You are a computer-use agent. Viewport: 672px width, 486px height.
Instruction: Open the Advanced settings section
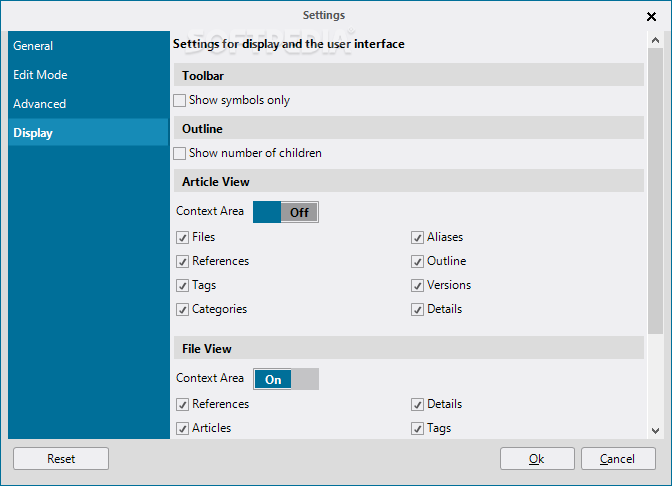[x=88, y=104]
